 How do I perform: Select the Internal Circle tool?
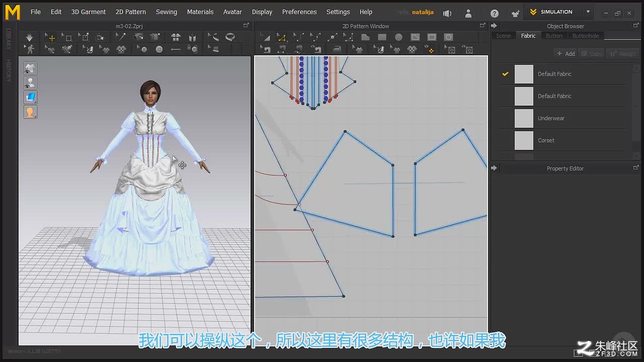point(448,37)
